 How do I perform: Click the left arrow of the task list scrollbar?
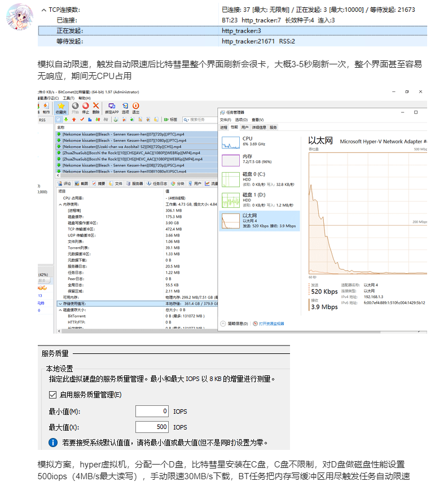tap(58, 176)
